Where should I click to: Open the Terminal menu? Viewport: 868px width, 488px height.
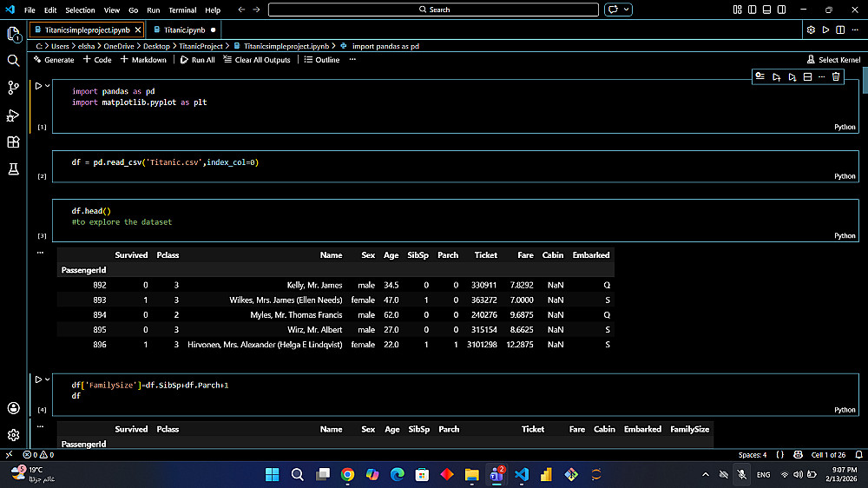[x=182, y=10]
